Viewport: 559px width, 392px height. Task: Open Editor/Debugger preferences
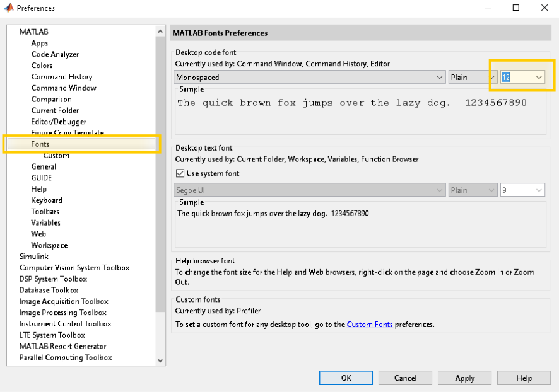[x=59, y=122]
